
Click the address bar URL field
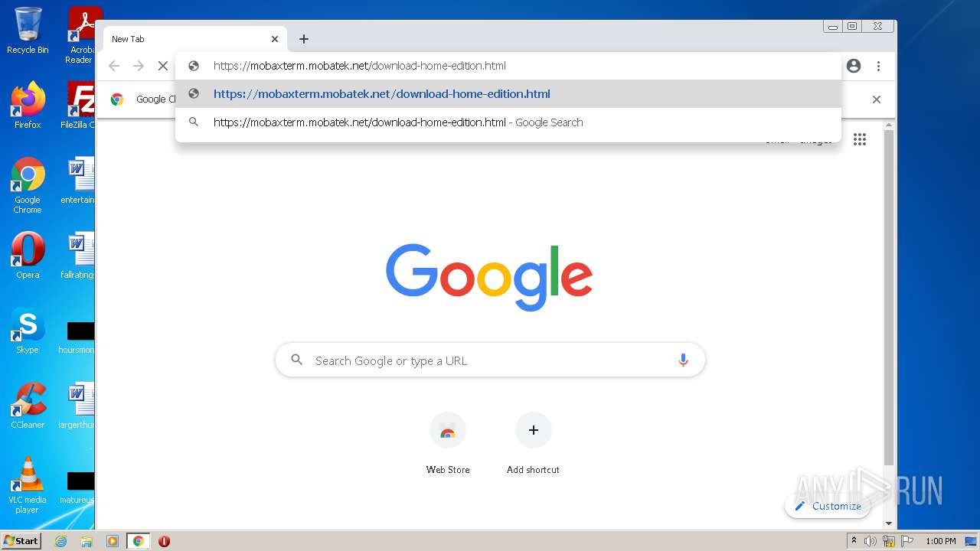[508, 66]
